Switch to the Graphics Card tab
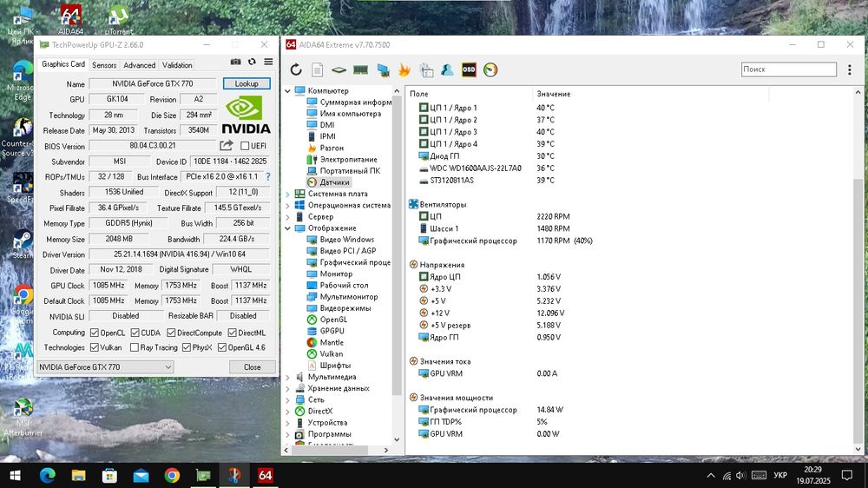This screenshot has width=868, height=488. point(63,64)
